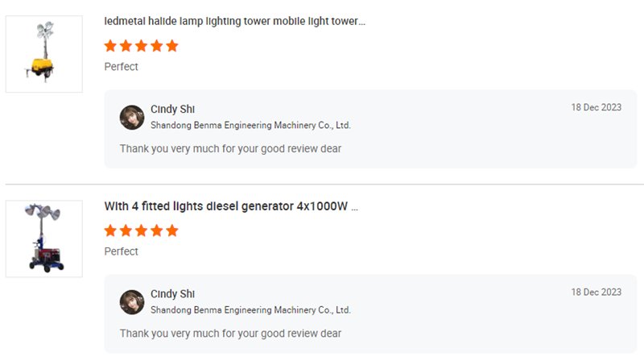Click the 'Thank you very much' text in the bottom reply
644x361 pixels.
click(x=230, y=334)
